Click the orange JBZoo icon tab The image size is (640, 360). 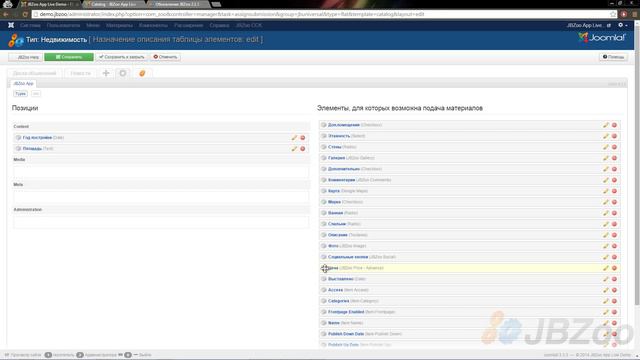(x=142, y=73)
